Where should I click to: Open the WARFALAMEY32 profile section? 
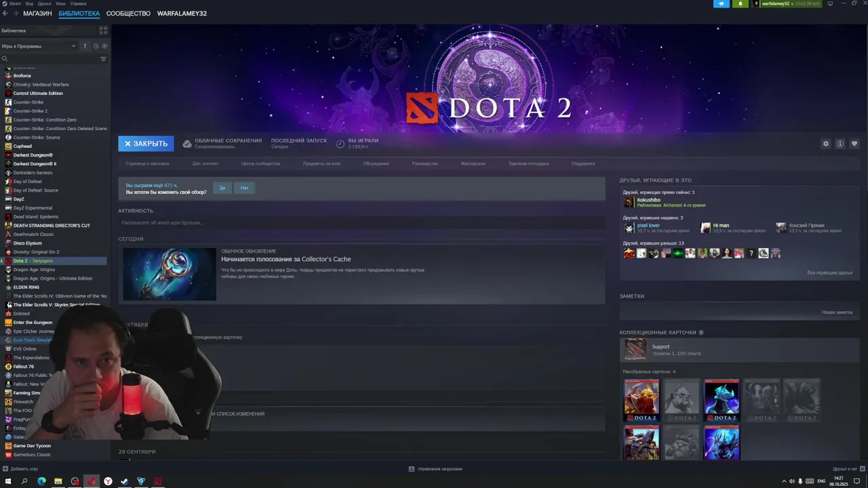coord(182,13)
